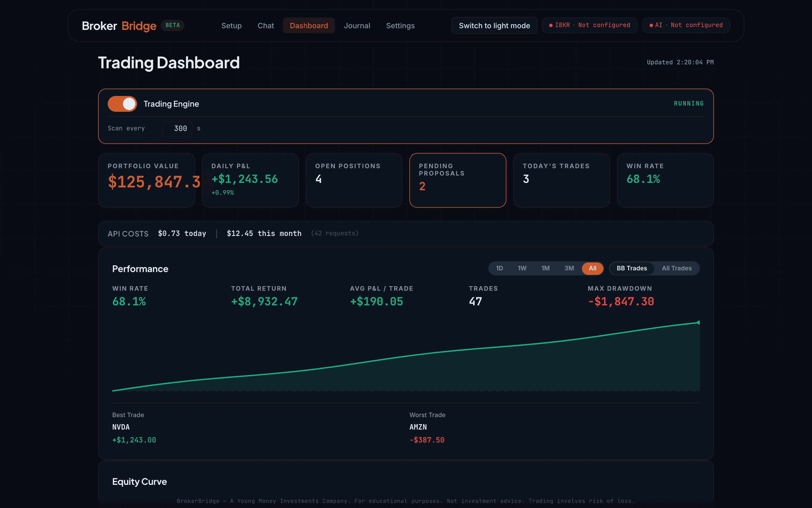The width and height of the screenshot is (812, 508).
Task: Click the Avg P&L +$190.05 value
Action: click(x=376, y=301)
